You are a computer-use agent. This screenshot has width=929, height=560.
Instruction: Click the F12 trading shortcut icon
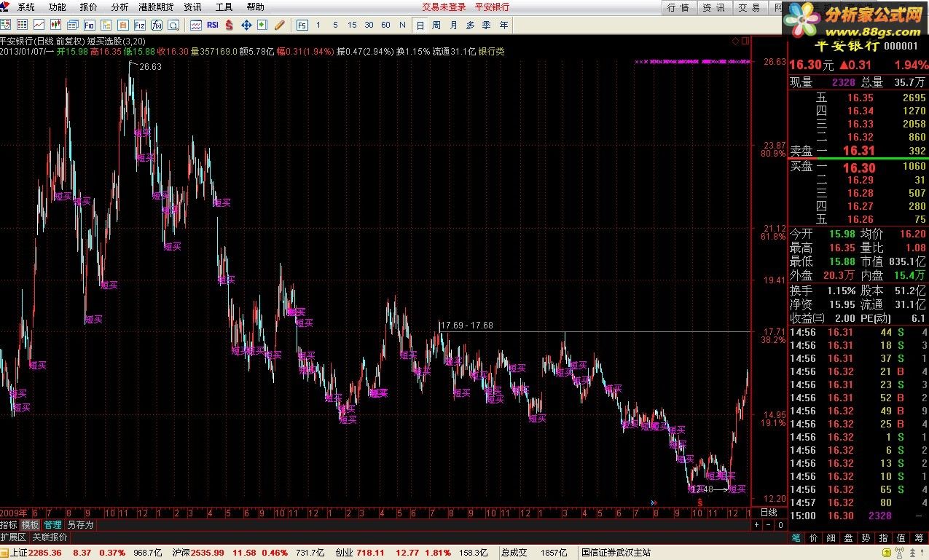[140, 25]
